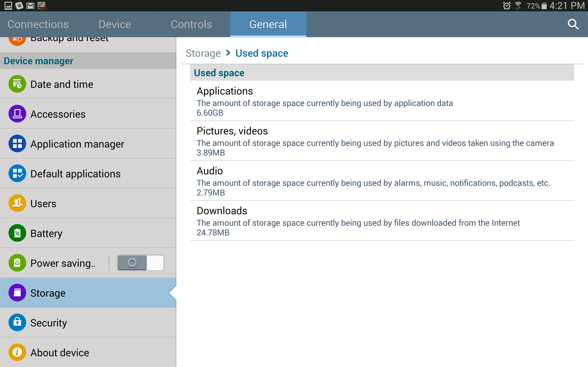Tap the green Battery percent icon

[17, 233]
